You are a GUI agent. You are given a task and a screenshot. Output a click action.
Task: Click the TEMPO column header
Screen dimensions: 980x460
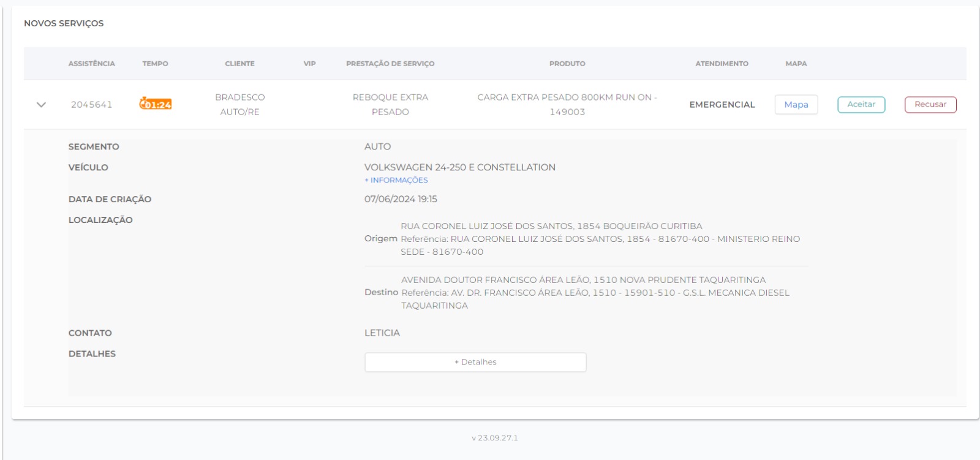155,64
